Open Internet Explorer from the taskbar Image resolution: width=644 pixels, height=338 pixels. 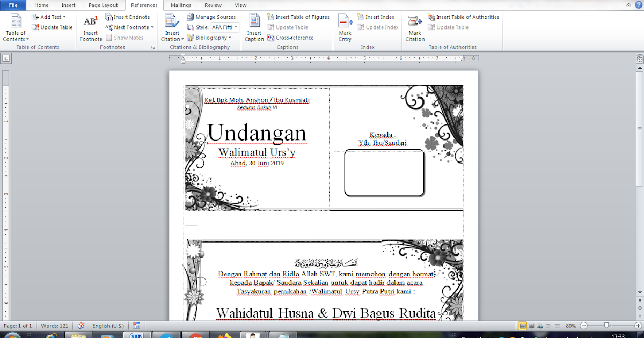[x=52, y=335]
